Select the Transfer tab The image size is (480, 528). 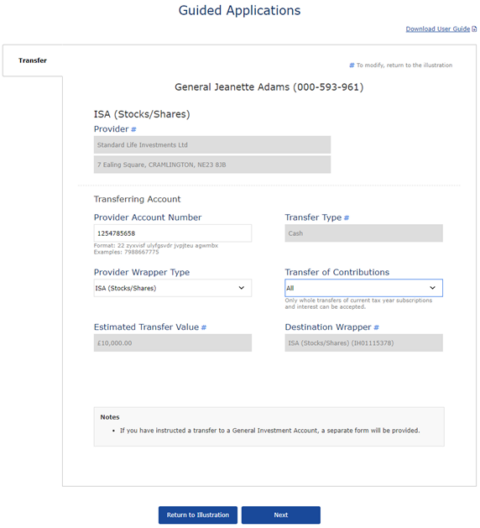(33, 61)
